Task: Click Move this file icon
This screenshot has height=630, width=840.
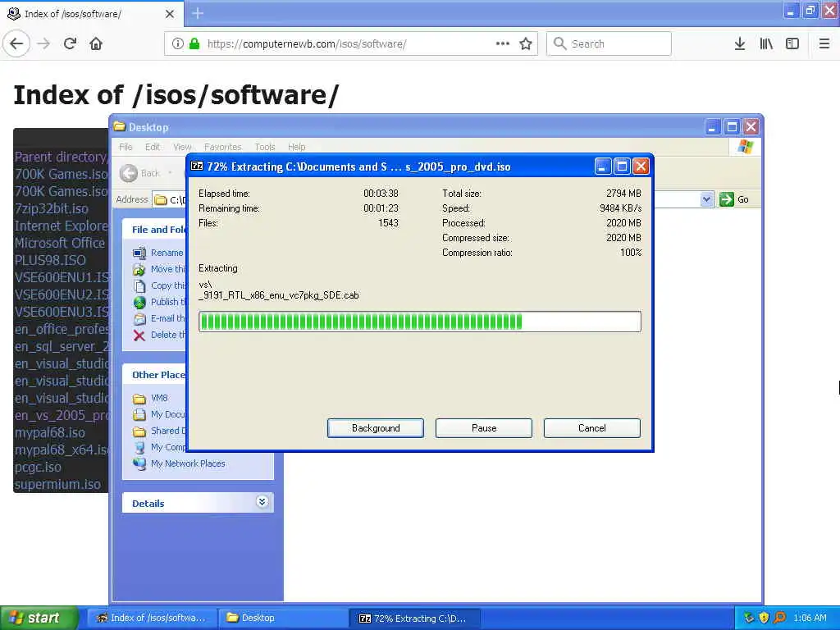Action: pyautogui.click(x=139, y=269)
